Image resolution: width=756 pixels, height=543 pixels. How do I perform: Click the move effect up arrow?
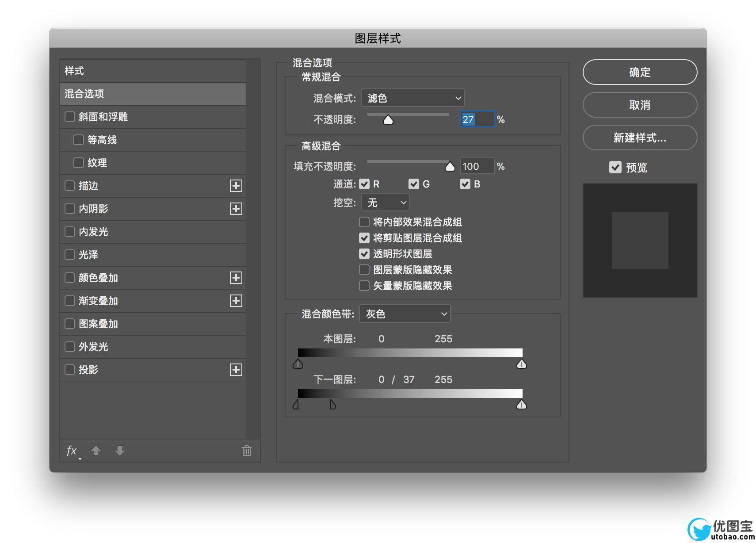96,451
